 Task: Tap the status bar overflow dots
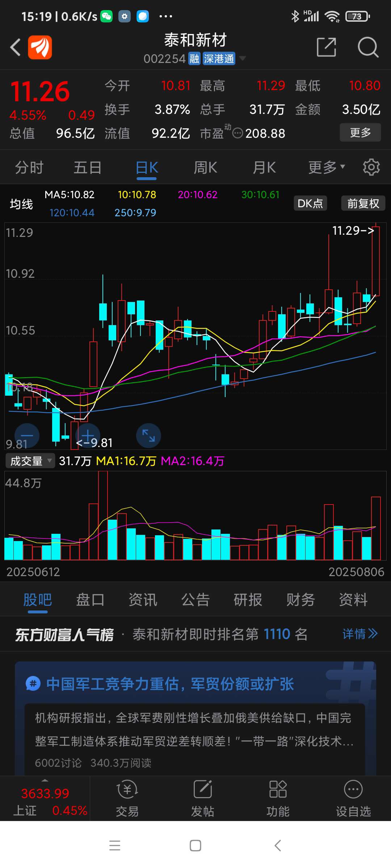point(166,16)
